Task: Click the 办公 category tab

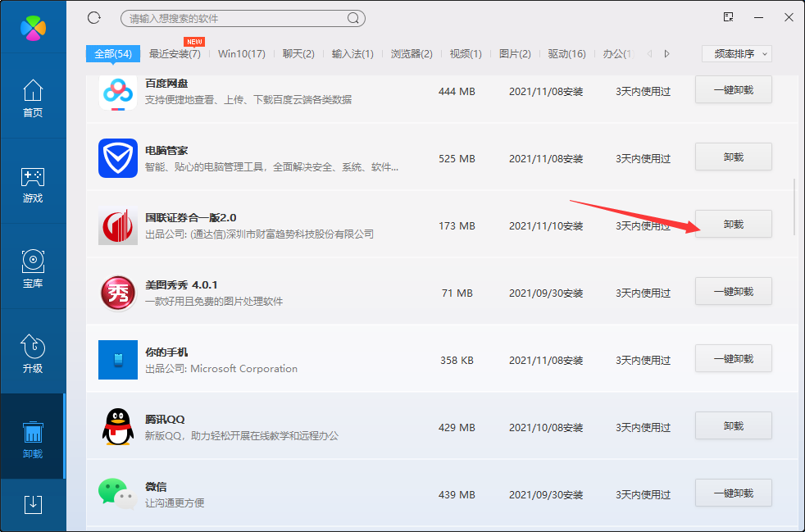Action: (619, 54)
